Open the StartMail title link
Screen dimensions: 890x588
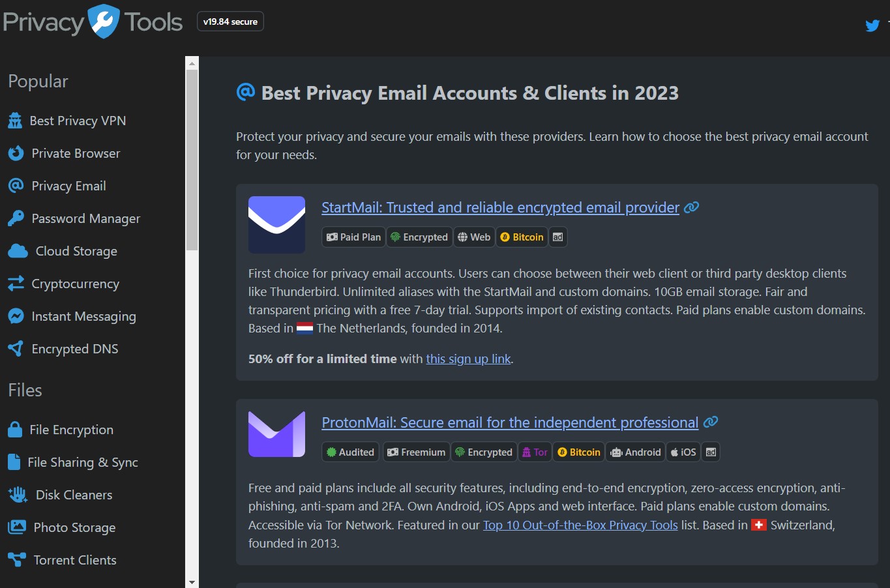501,207
